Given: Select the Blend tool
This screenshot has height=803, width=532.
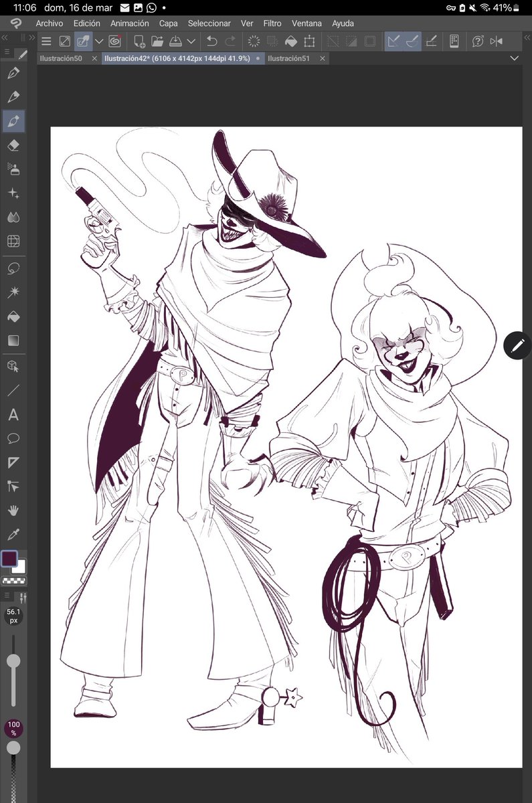Looking at the screenshot, I should click(13, 217).
